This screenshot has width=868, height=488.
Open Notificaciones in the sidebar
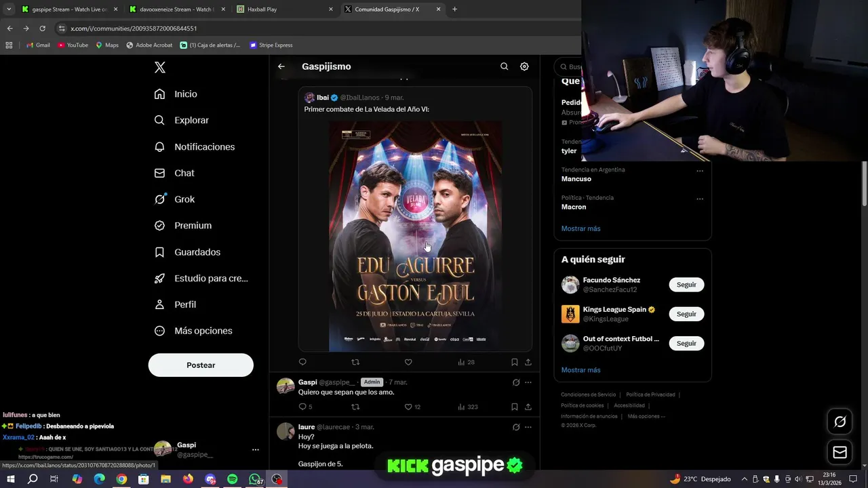click(x=195, y=146)
